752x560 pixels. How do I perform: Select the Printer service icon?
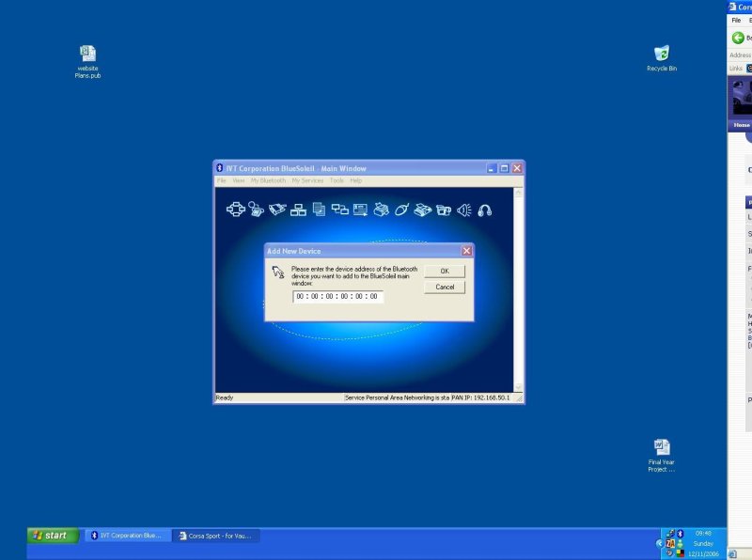click(382, 210)
